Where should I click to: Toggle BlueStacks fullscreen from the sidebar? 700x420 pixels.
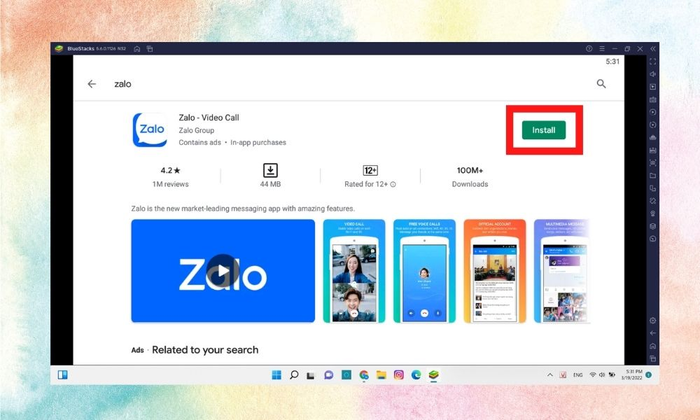pos(653,61)
